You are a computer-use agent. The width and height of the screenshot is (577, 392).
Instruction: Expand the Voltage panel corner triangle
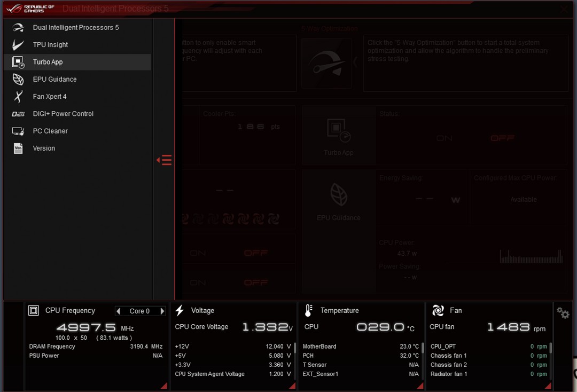[x=292, y=386]
